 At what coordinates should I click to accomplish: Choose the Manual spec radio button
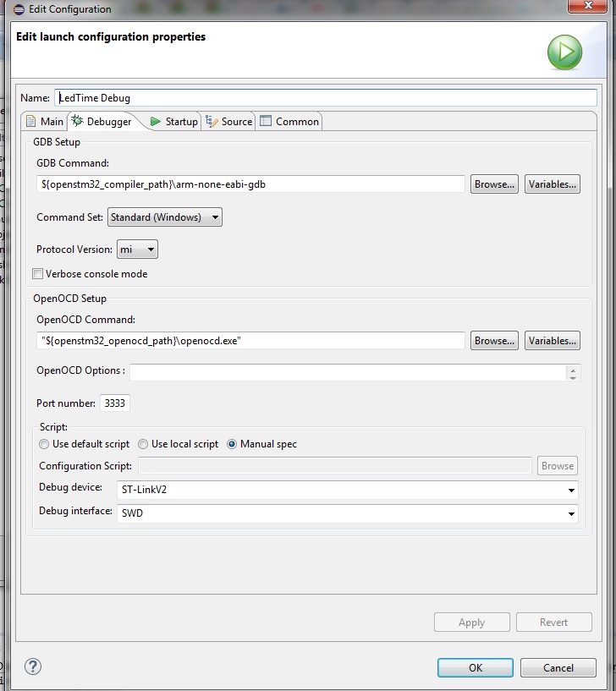[x=232, y=444]
